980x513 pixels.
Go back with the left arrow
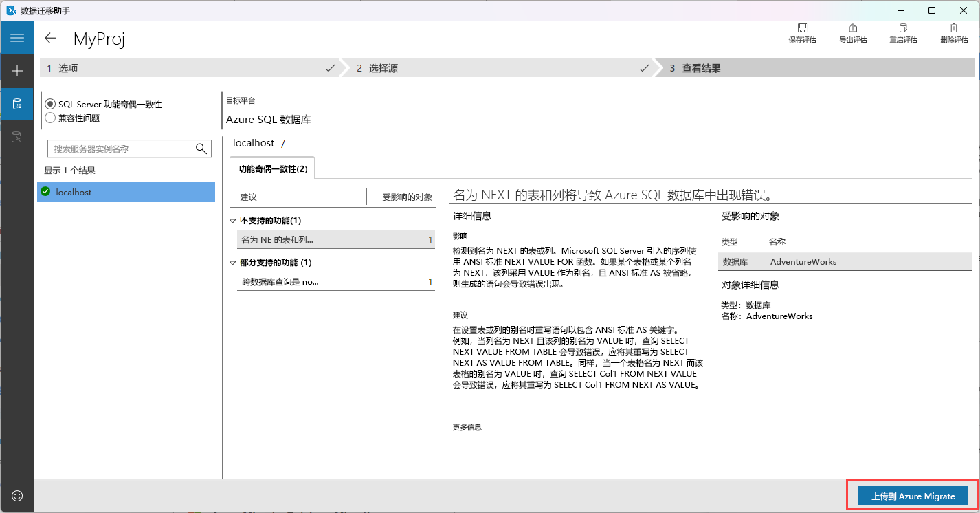coord(50,38)
